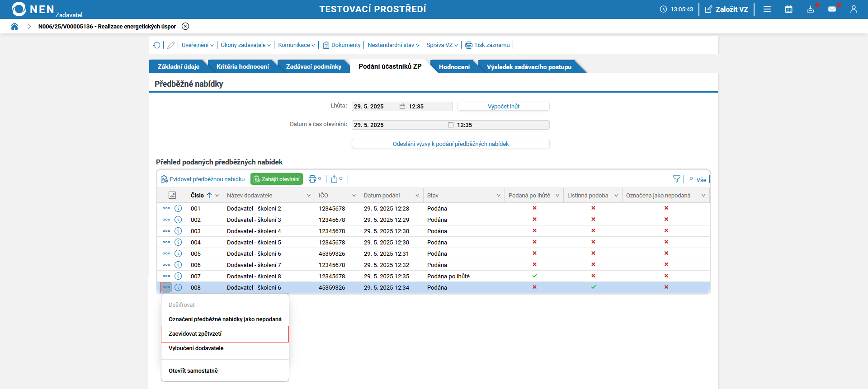This screenshot has height=389, width=868.
Task: Click the filter funnel icon above table
Action: [676, 179]
